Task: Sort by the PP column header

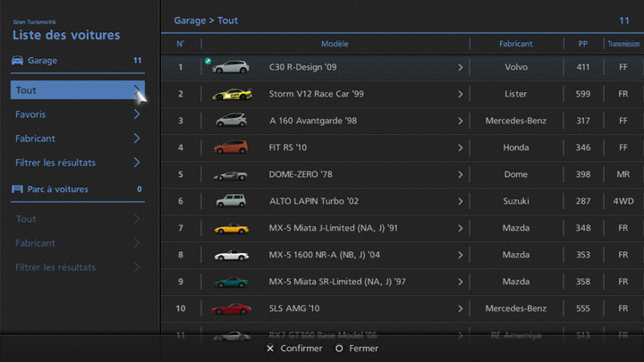Action: pos(583,44)
